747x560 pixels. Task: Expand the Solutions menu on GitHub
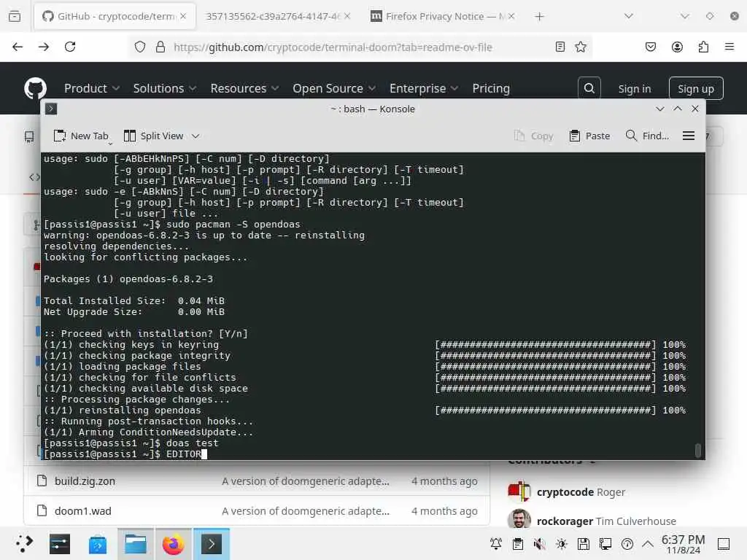164,88
